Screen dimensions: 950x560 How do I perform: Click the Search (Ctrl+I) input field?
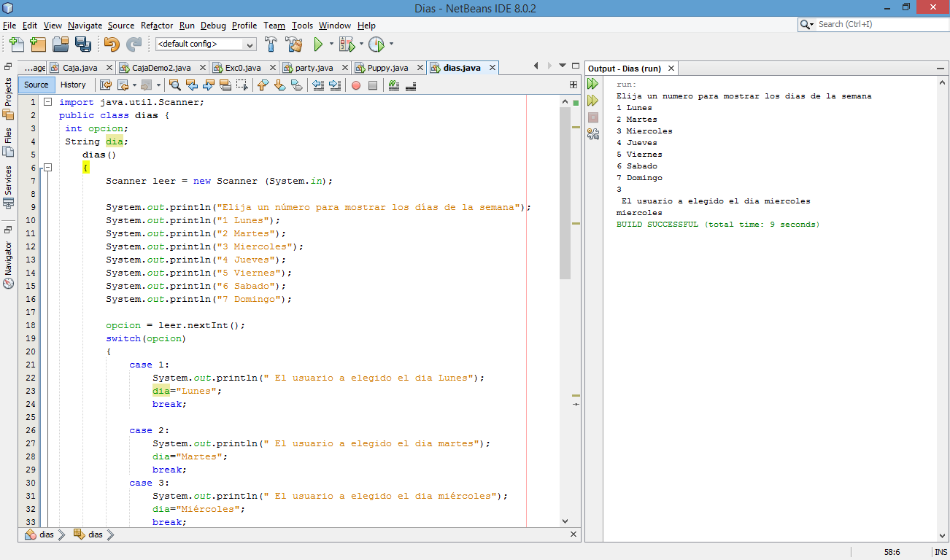tap(879, 24)
